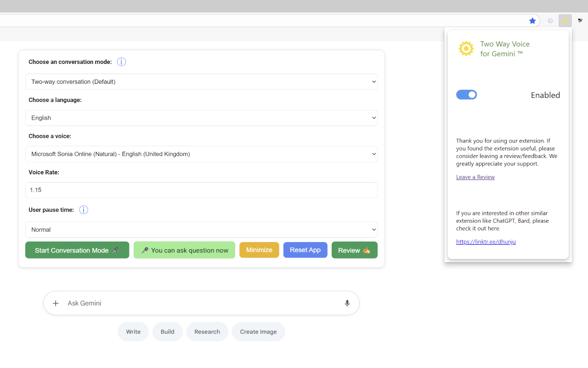
Task: Click the purple extension icon in toolbar
Action: [x=550, y=21]
